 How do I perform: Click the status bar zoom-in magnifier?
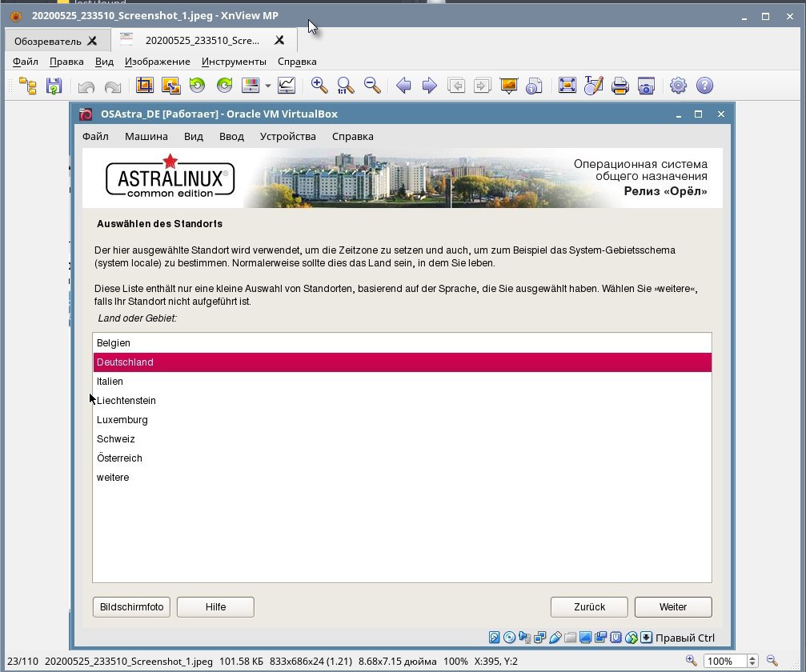(692, 661)
